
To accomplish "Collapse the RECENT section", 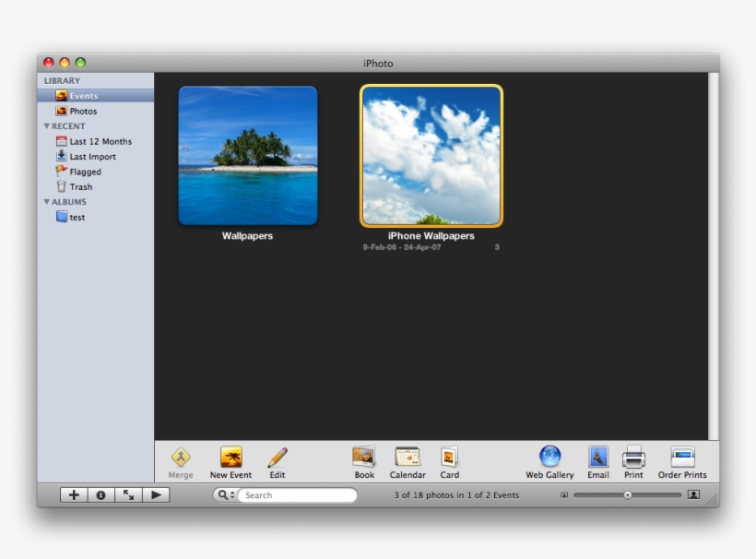I will pyautogui.click(x=47, y=125).
